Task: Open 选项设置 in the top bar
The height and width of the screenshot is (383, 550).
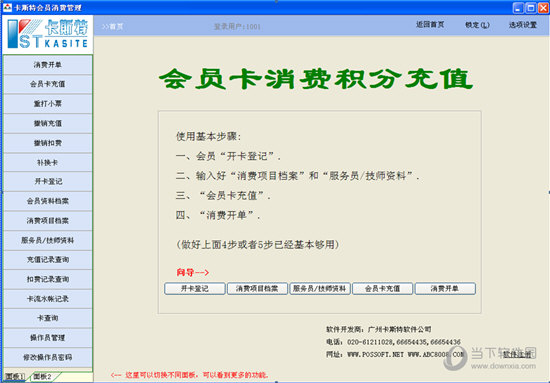Action: [523, 25]
